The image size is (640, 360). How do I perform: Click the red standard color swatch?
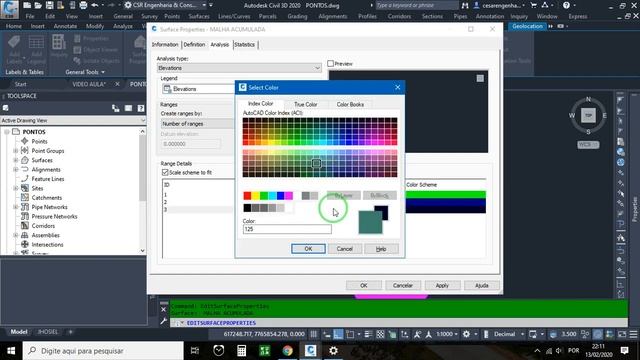pos(247,196)
